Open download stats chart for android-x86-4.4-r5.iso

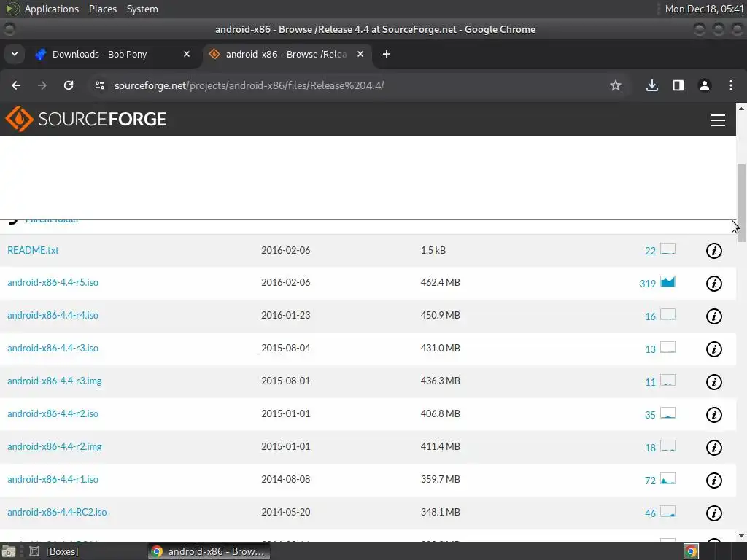(x=667, y=282)
